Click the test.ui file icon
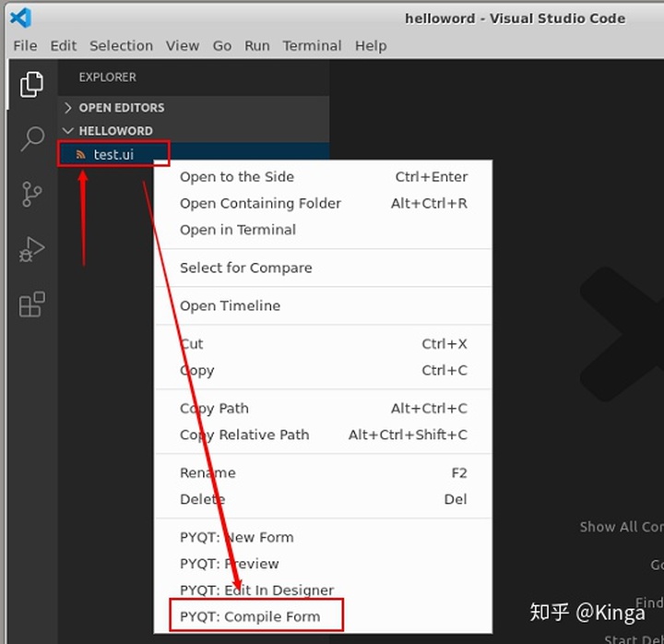This screenshot has height=644, width=664. 80,155
